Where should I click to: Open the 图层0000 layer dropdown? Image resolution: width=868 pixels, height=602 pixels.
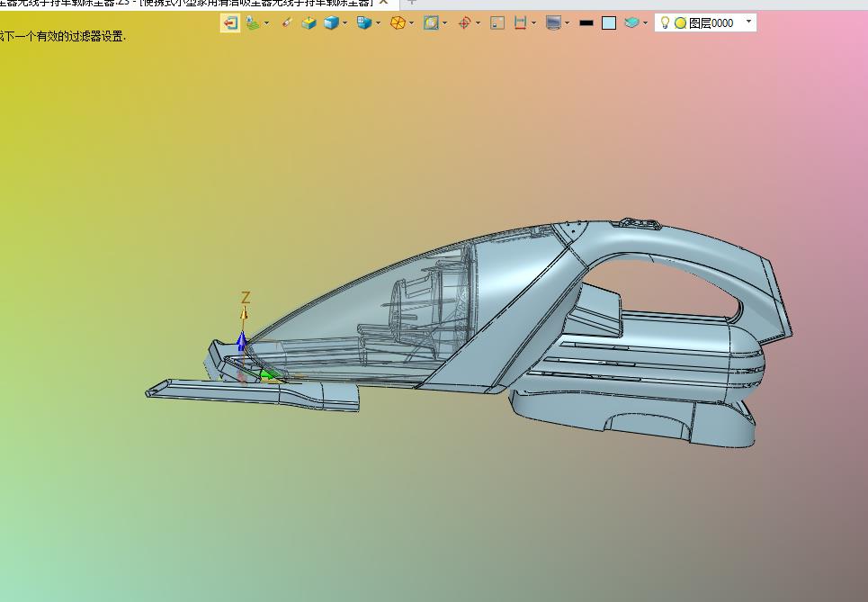point(749,22)
